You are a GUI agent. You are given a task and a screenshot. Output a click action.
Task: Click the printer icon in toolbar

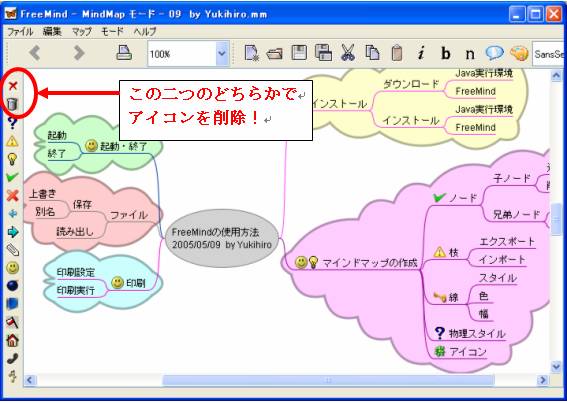point(124,53)
